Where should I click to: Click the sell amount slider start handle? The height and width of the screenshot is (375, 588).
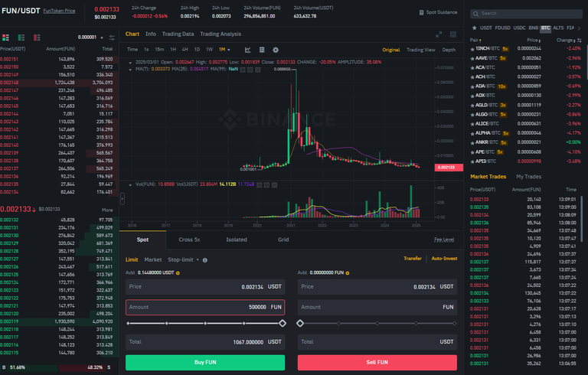(300, 323)
